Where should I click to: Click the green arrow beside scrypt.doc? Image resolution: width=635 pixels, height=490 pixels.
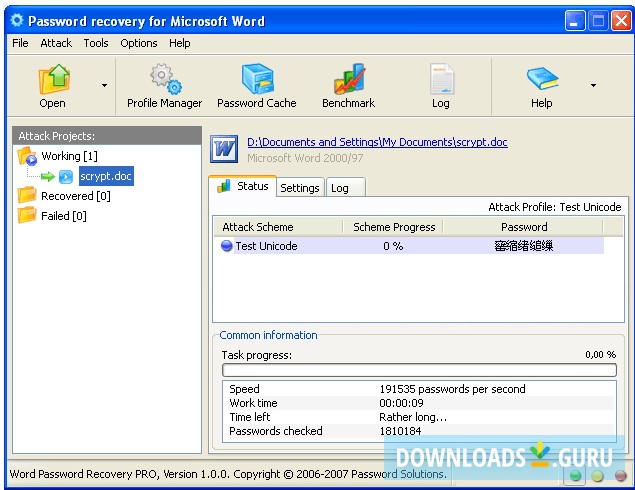(x=48, y=177)
